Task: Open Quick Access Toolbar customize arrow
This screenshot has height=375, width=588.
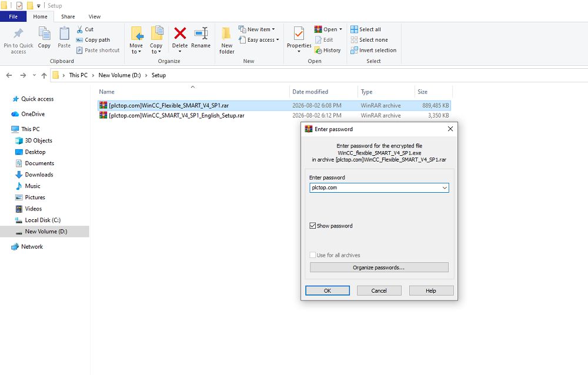Action: click(39, 6)
